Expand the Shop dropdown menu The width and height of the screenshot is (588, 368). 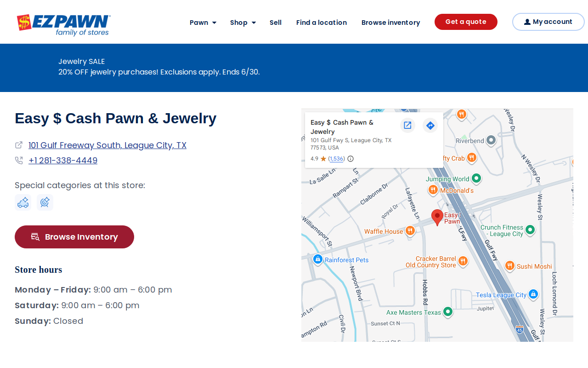(x=243, y=23)
